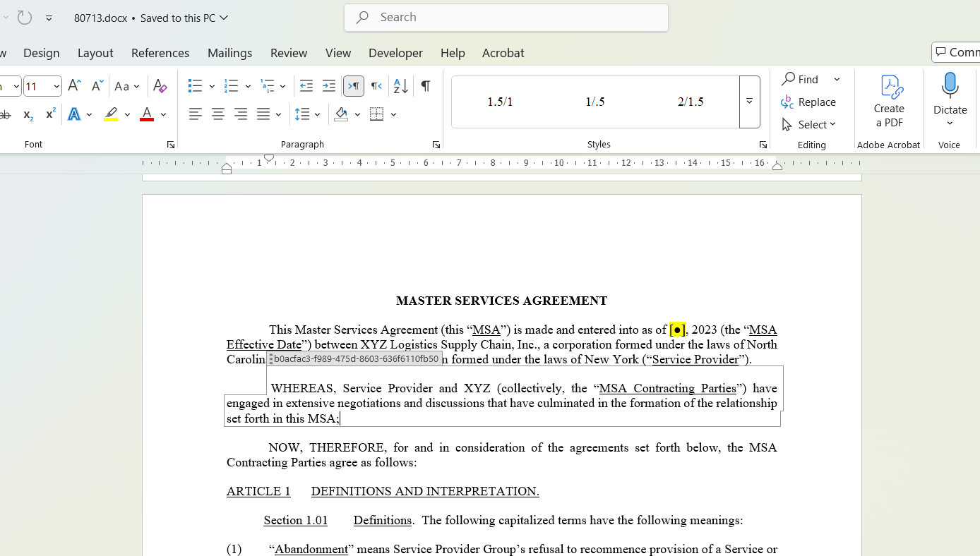Toggle subscript formatting
The height and width of the screenshot is (556, 980).
(28, 114)
